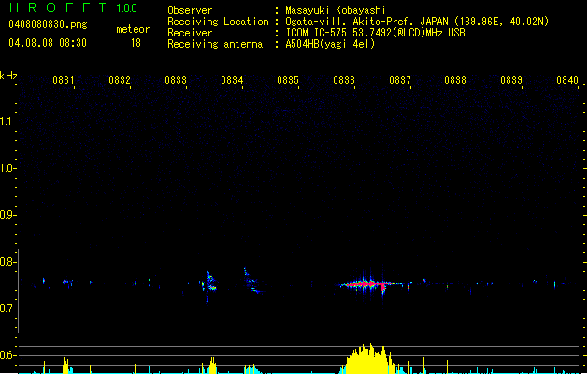
Task: Click the 0833 time axis marker
Action: [x=176, y=80]
